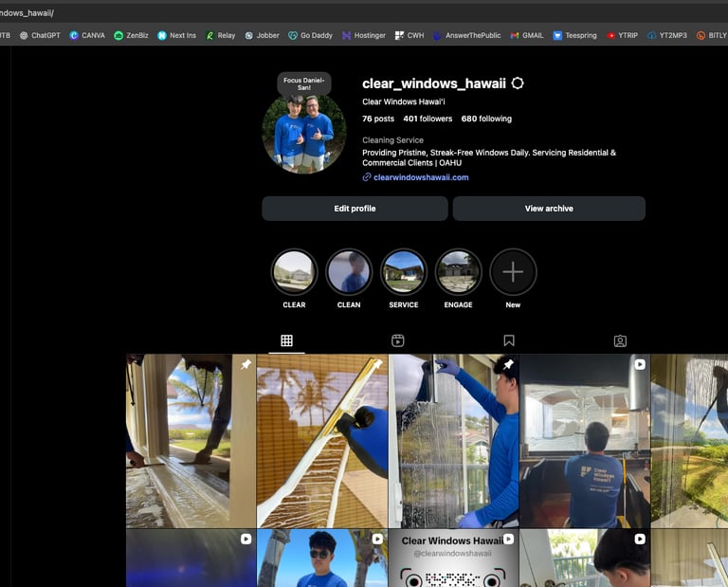Open the clearwindowshawaii.com link
728x587 pixels.
[x=421, y=177]
